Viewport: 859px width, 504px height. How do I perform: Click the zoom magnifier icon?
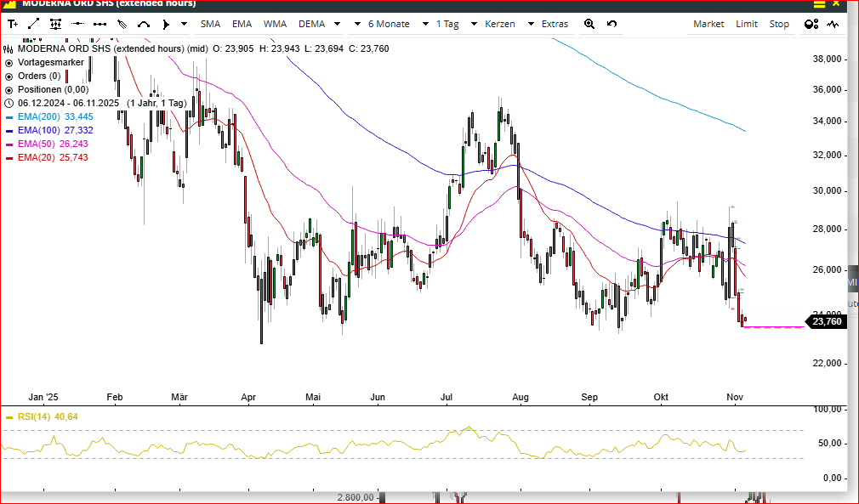click(x=589, y=24)
